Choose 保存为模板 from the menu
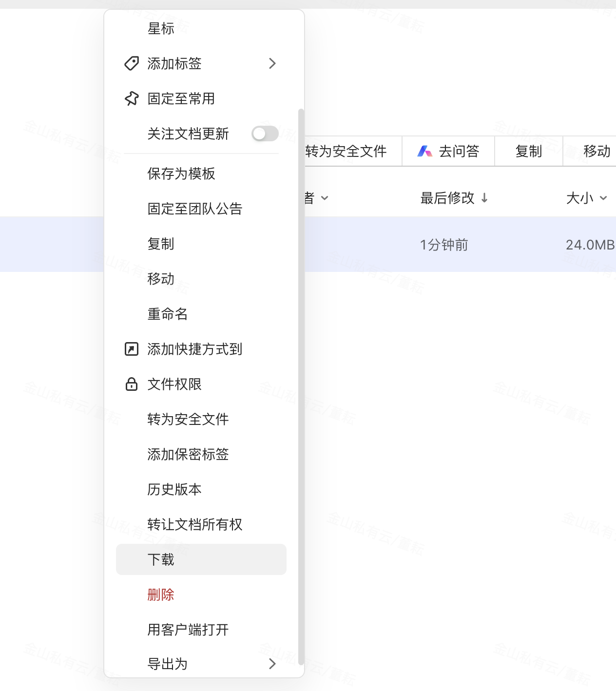 (181, 173)
